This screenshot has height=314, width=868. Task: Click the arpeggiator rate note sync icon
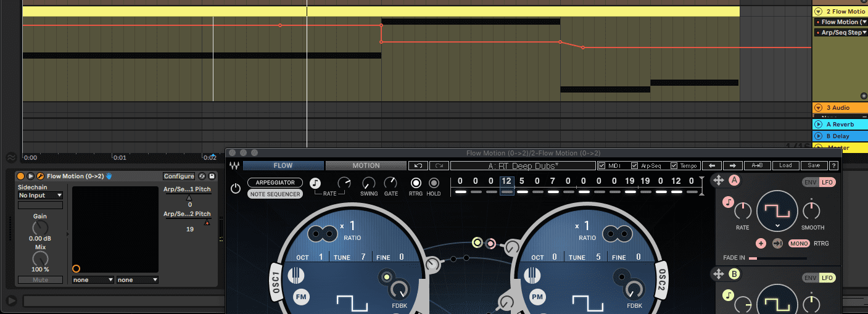[315, 183]
